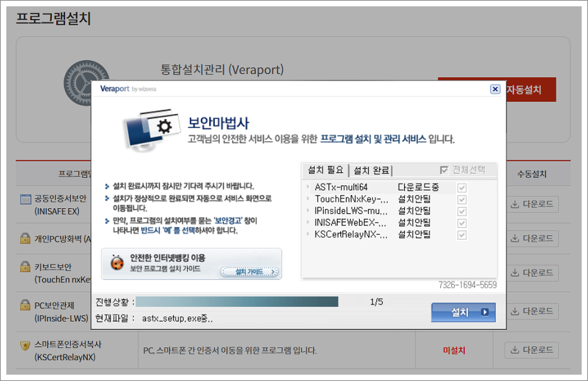Viewport: 588px width, 381px height.
Task: Click the ladybug icon in the security guide banner
Action: click(x=117, y=262)
